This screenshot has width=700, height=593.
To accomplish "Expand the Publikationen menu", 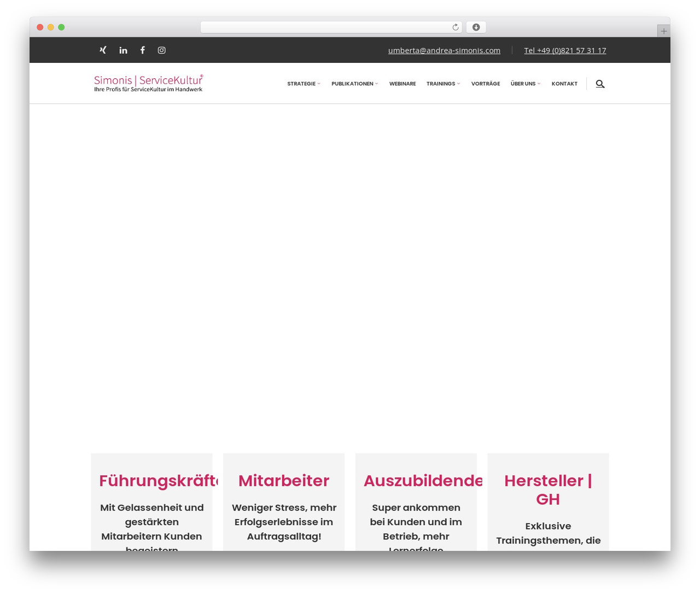I will pos(354,84).
